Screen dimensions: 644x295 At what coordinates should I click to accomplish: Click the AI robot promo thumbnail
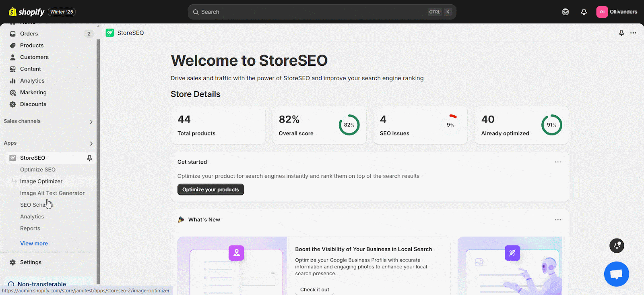[510, 266]
